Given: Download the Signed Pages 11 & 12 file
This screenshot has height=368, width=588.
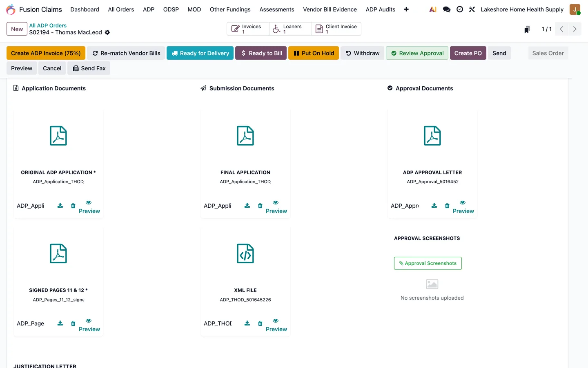Looking at the screenshot, I should click(x=60, y=323).
